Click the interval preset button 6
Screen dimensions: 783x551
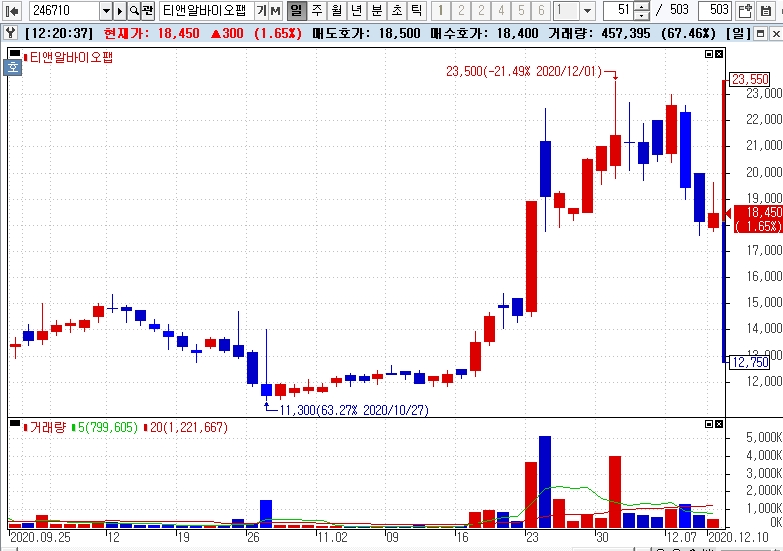pyautogui.click(x=541, y=10)
